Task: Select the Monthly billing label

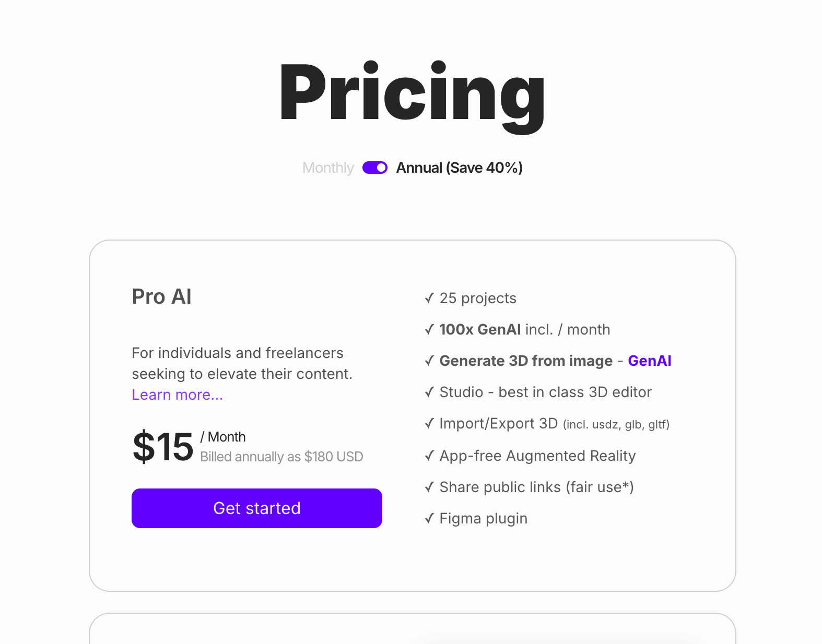Action: point(328,168)
